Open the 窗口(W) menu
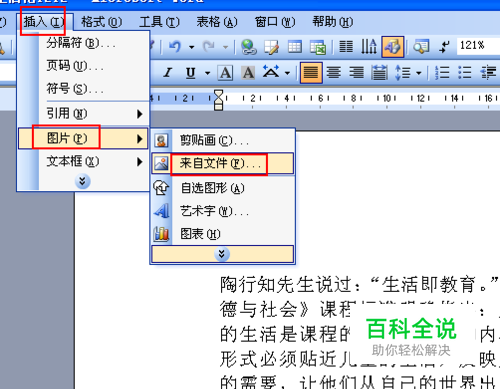The image size is (500, 389). coord(275,22)
